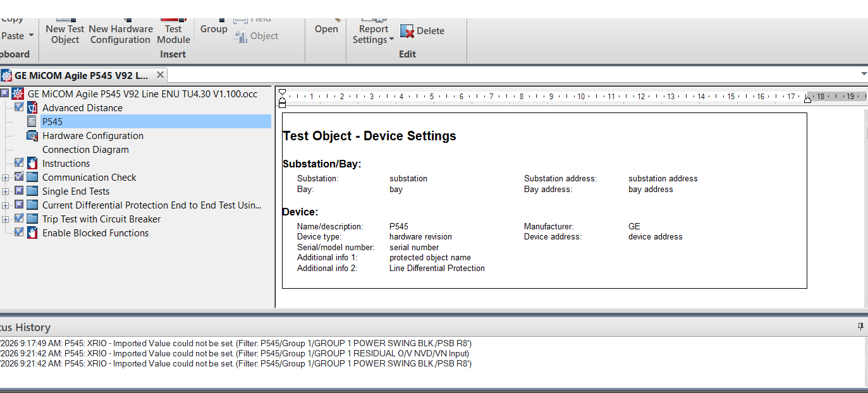Click the 'hardware revision' device type value

pyautogui.click(x=420, y=236)
